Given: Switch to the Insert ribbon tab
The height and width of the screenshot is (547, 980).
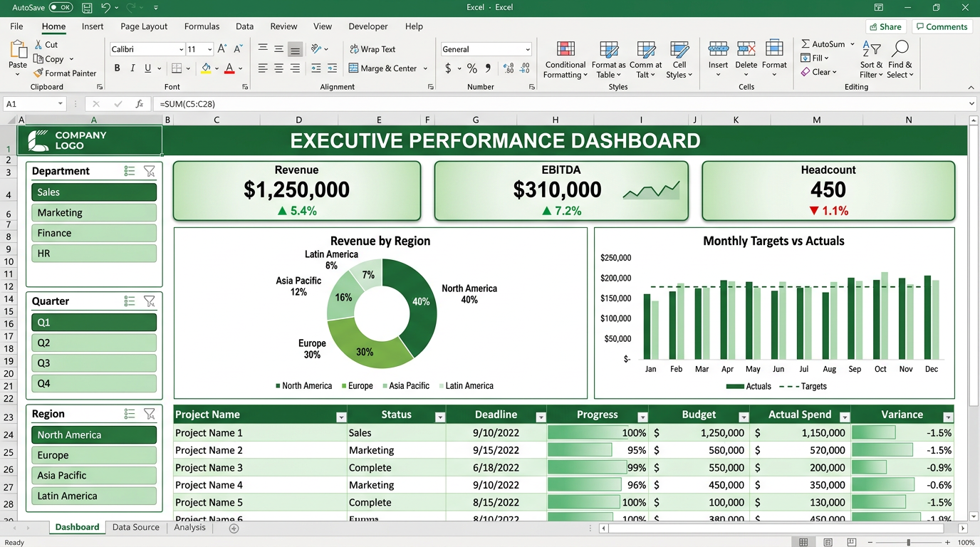Looking at the screenshot, I should click(x=93, y=26).
